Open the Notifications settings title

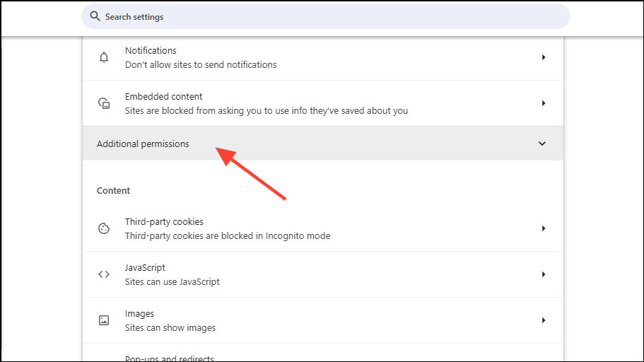[x=151, y=51]
